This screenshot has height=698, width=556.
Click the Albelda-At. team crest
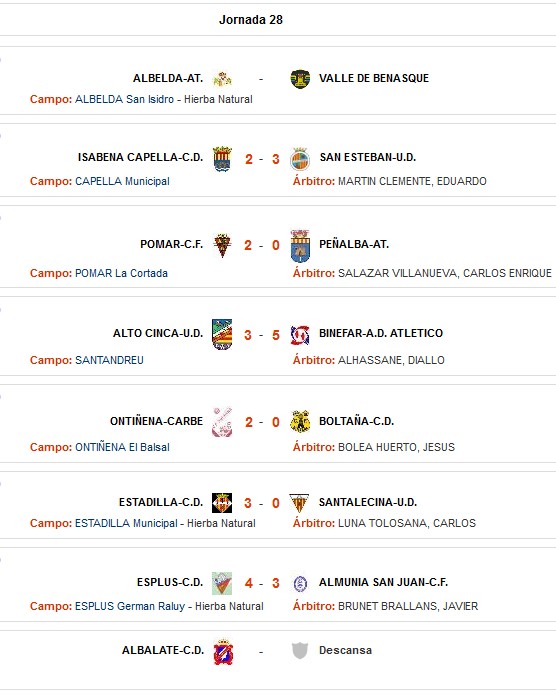pyautogui.click(x=222, y=79)
